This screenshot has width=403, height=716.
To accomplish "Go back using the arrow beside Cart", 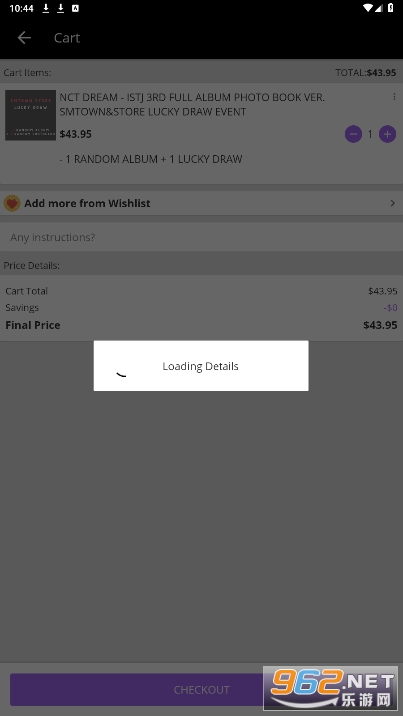I will [24, 38].
